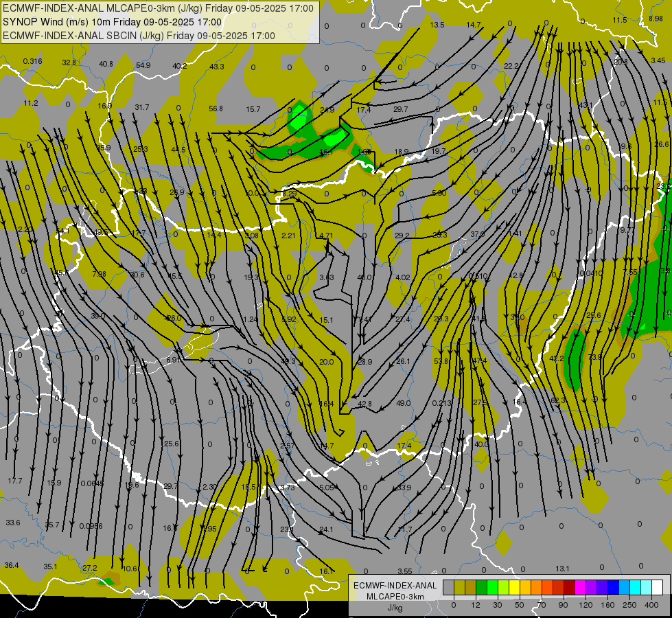Click the olive-yellow legend swatch after gray
Screen dimensions: 672x618
coord(459,587)
